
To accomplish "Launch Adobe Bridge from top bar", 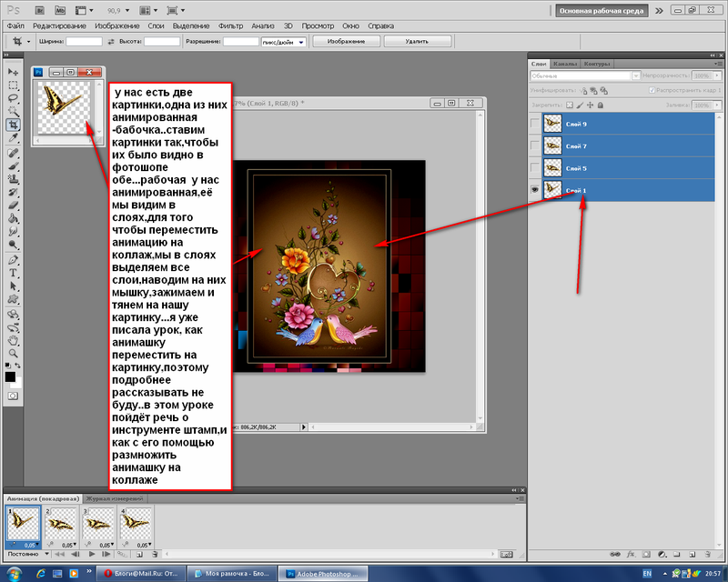I will coord(39,10).
